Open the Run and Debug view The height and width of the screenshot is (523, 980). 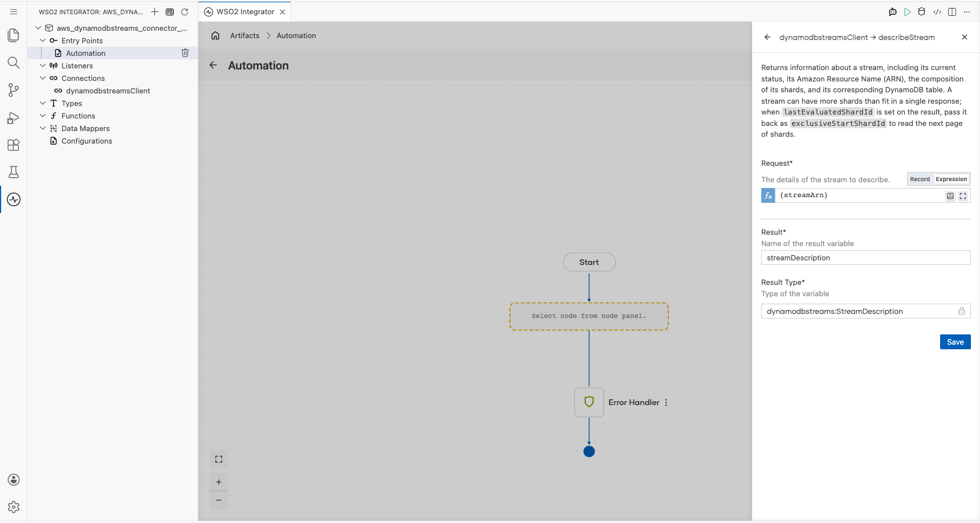point(14,117)
